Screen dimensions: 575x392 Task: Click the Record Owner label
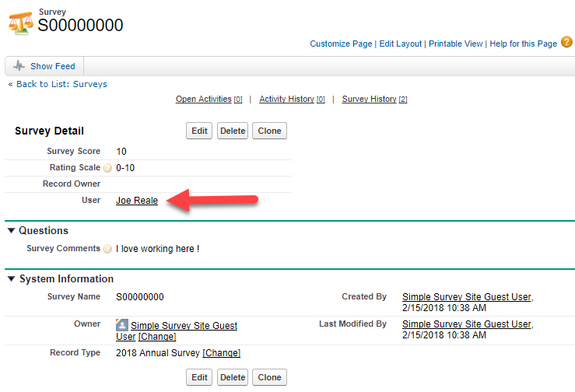click(72, 184)
